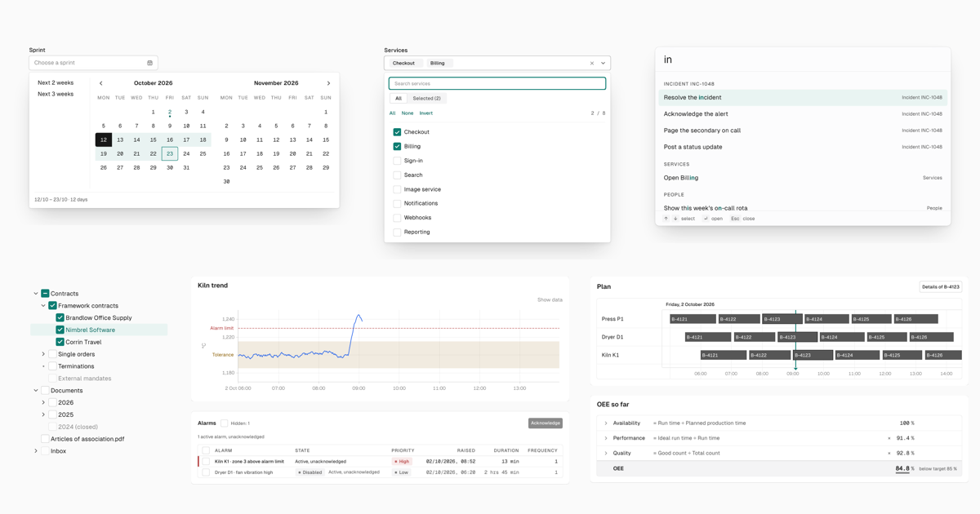Screen dimensions: 980x514
Task: Select 2 October in the calendar
Action: tap(170, 113)
